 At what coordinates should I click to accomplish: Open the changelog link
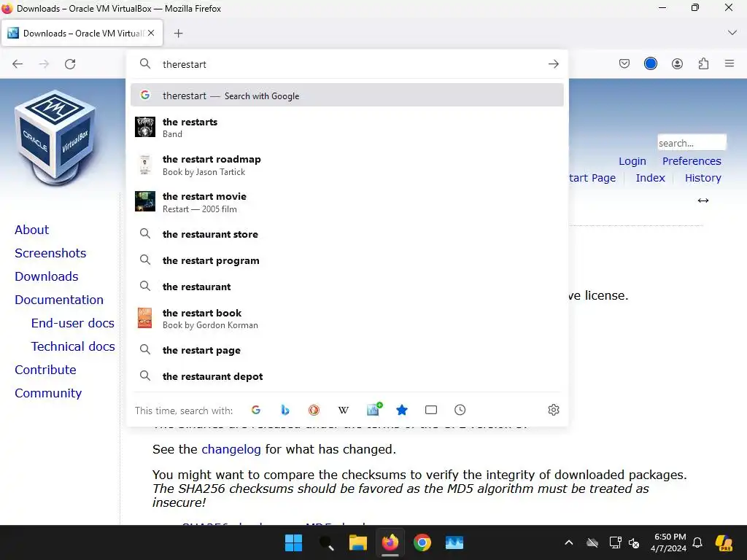(231, 449)
